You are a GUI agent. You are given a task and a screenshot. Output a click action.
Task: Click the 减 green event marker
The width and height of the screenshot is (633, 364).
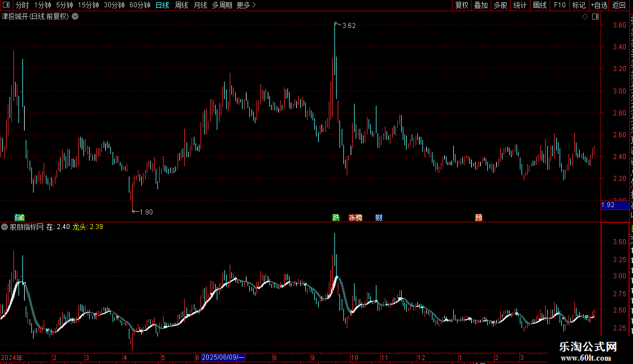(x=20, y=217)
